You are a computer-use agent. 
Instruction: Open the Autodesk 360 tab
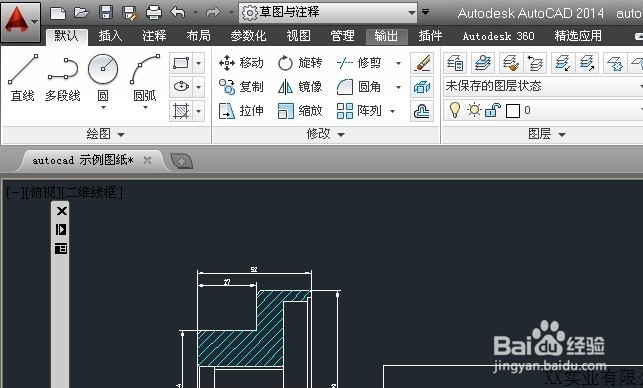point(498,36)
